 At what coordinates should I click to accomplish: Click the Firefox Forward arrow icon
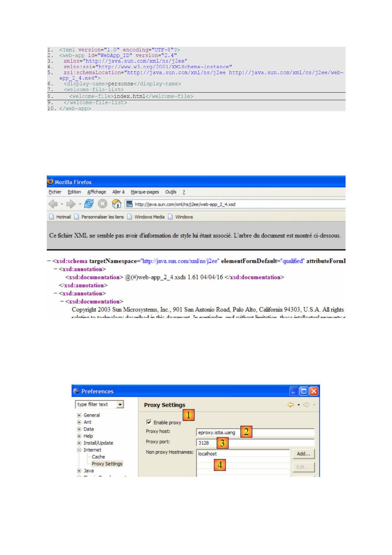coord(71,204)
